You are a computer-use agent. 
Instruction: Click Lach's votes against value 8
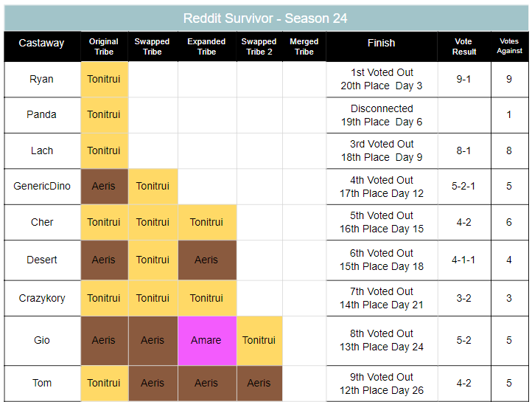(x=509, y=150)
